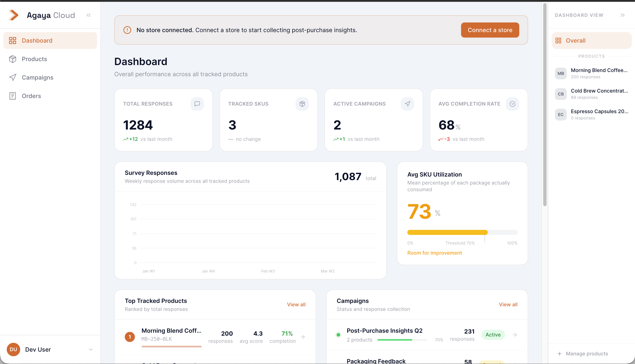Screen dimensions: 635x364
Task: Collapse the Dashboard View panel with chevrons
Action: [622, 15]
